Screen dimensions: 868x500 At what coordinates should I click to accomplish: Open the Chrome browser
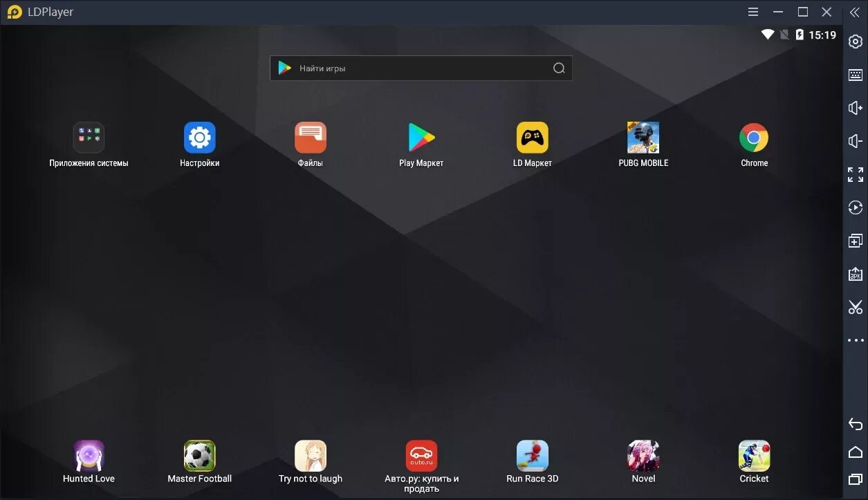tap(754, 138)
